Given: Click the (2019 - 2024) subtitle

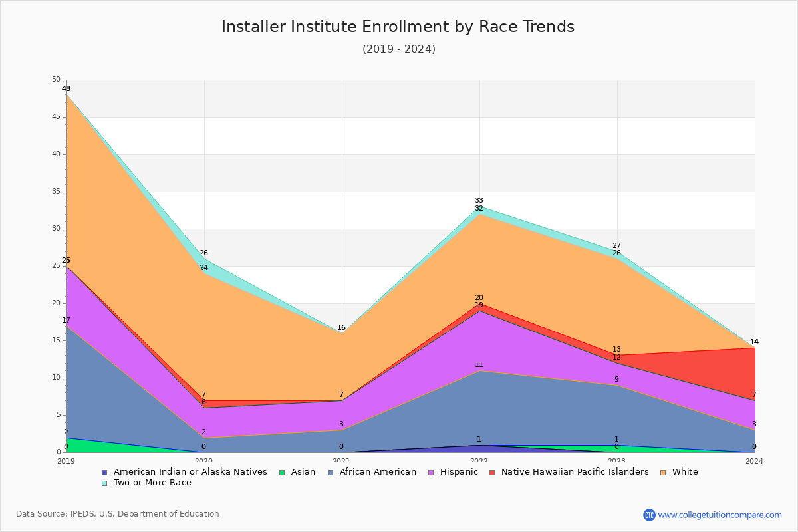Looking at the screenshot, I should coord(399,49).
